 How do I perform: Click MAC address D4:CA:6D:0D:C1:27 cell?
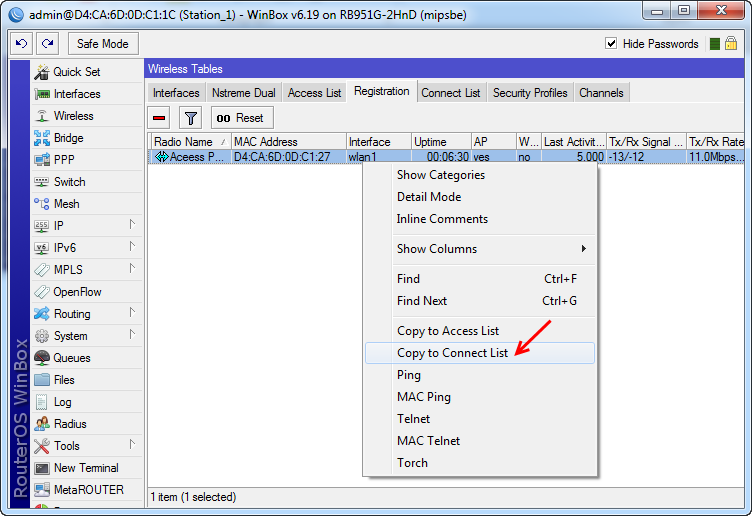coord(289,157)
